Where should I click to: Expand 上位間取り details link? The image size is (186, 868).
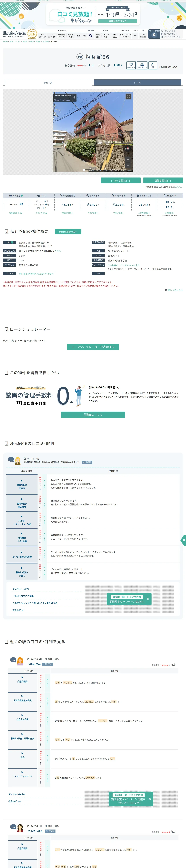pos(170,213)
